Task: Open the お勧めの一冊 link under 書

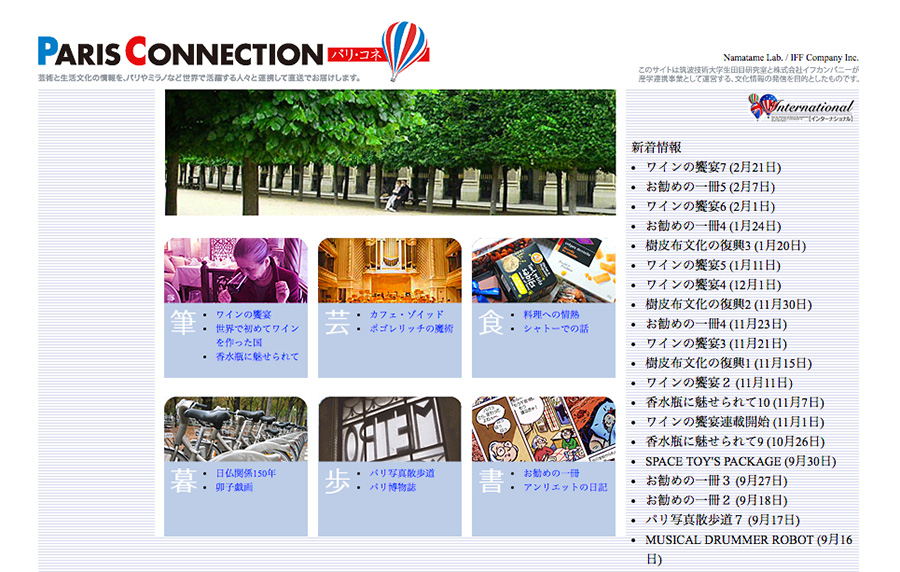Action: pos(551,473)
